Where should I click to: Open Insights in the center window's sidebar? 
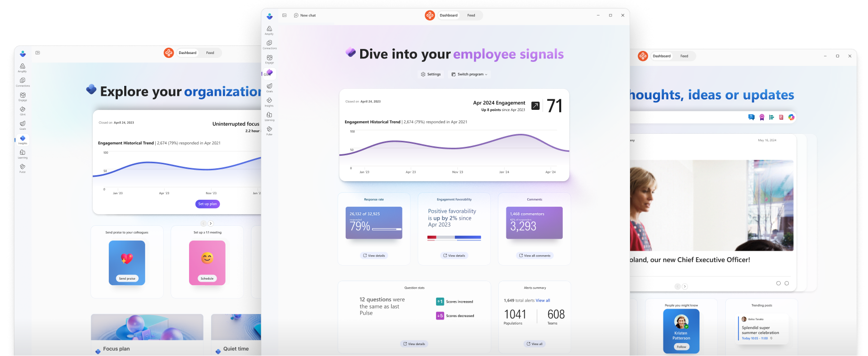tap(269, 102)
